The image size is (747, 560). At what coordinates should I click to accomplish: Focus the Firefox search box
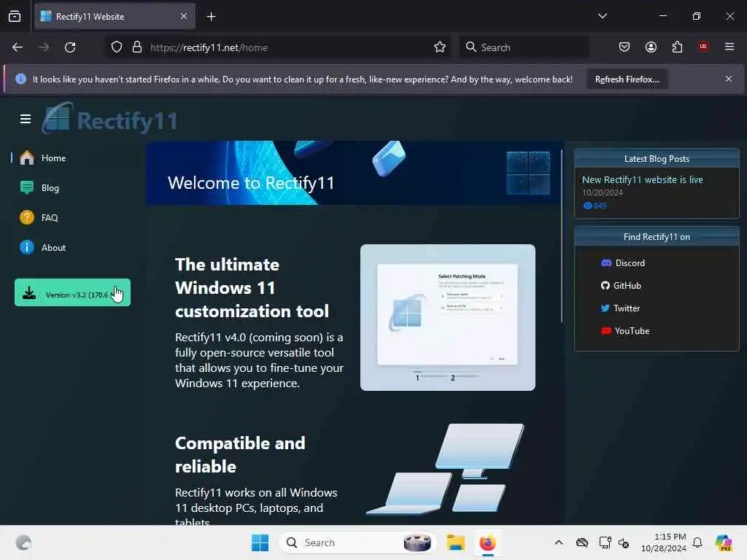[524, 47]
